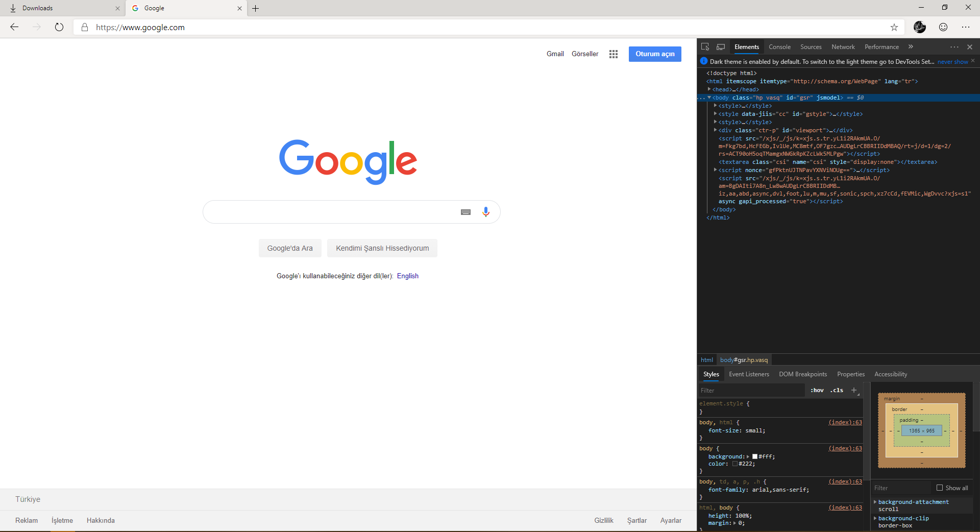Open a new tab with plus button
Image resolution: width=980 pixels, height=532 pixels.
[x=256, y=8]
